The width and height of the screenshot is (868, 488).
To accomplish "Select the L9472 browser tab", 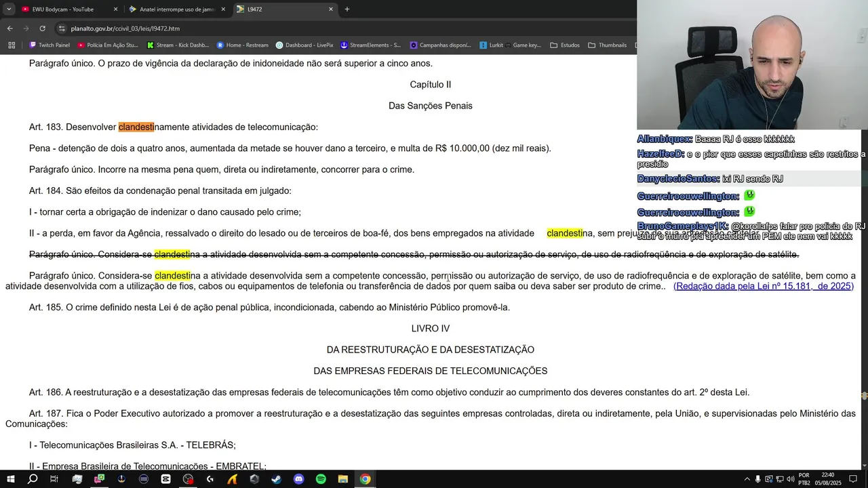I will [285, 9].
